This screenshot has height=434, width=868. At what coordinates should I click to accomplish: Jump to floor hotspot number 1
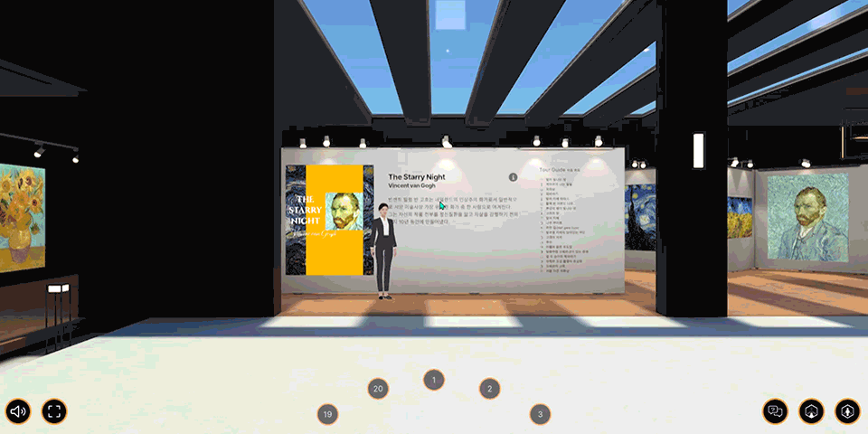(434, 381)
